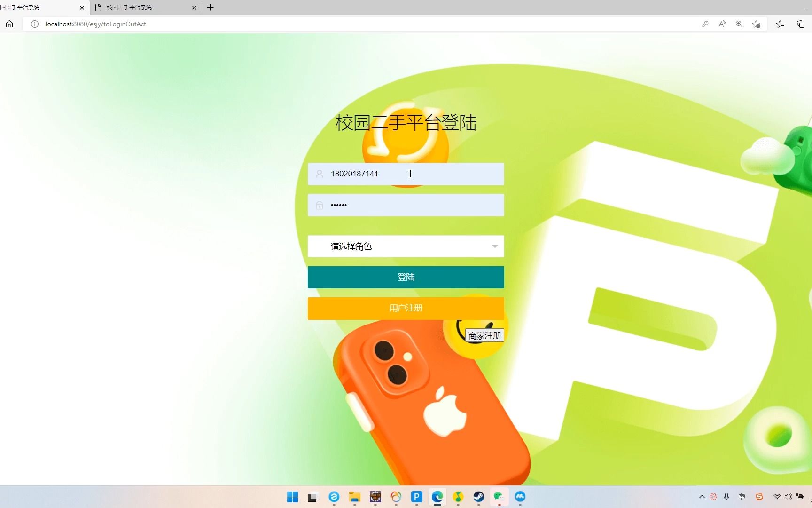This screenshot has height=508, width=812.
Task: Click the browser home icon
Action: [9, 24]
